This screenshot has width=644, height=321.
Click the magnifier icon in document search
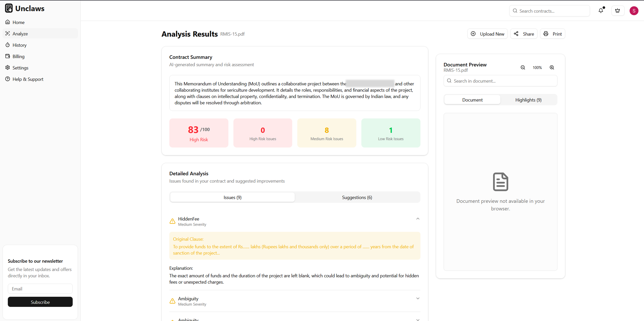pos(449,81)
